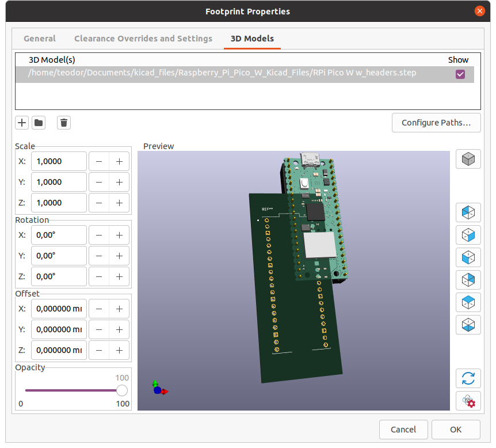Viewport: 496px width, 448px height.
Task: Reload the 3D preview with refresh icon
Action: [468, 378]
